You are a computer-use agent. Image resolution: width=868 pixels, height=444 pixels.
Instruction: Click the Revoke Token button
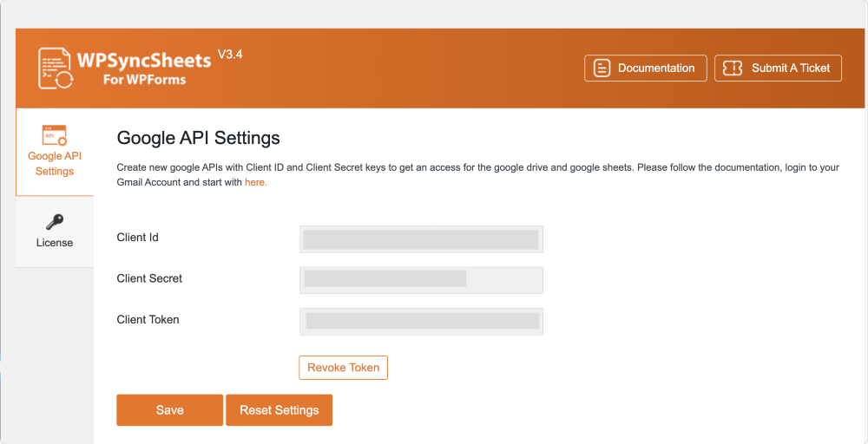coord(343,368)
